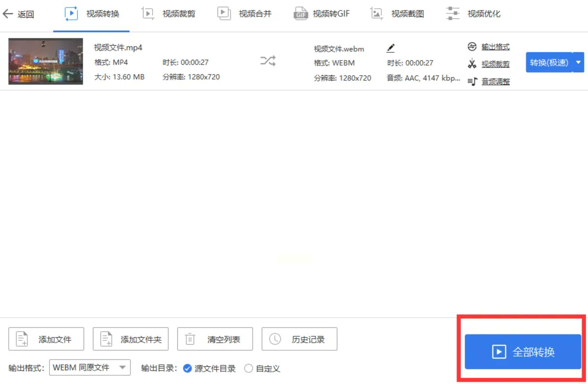Click the output format circular icon
This screenshot has width=588, height=384.
(472, 47)
